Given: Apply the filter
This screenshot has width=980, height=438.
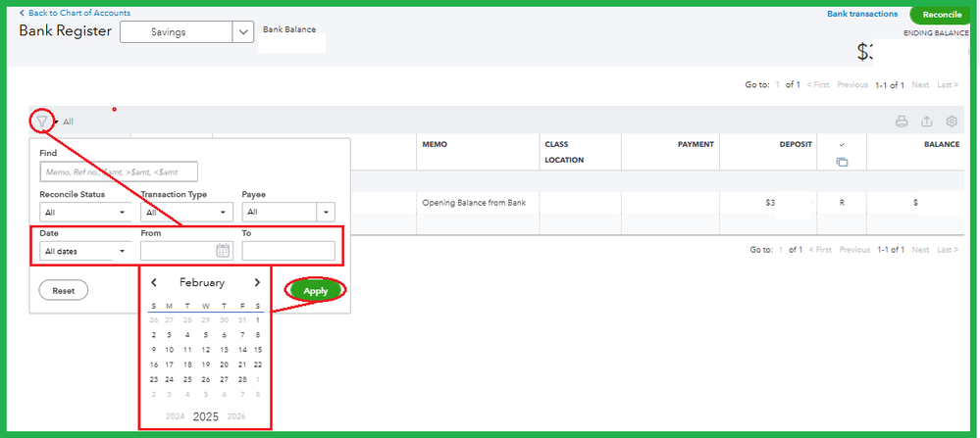Looking at the screenshot, I should point(316,291).
